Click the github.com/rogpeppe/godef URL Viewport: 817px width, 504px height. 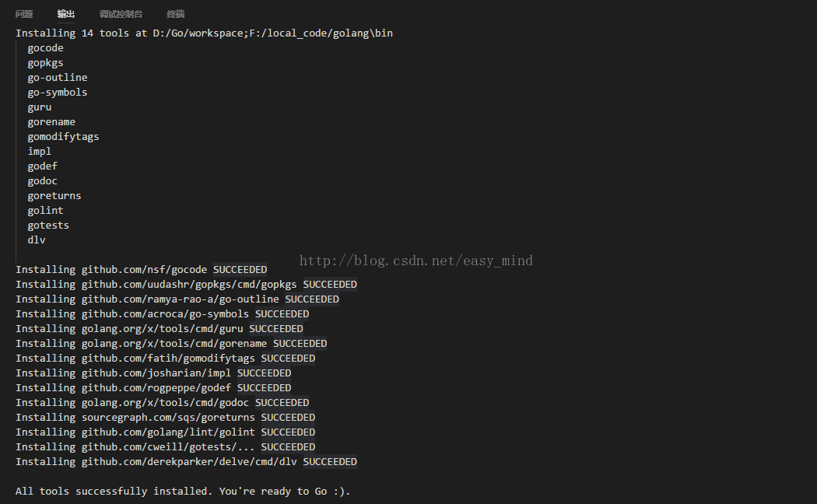tap(156, 388)
